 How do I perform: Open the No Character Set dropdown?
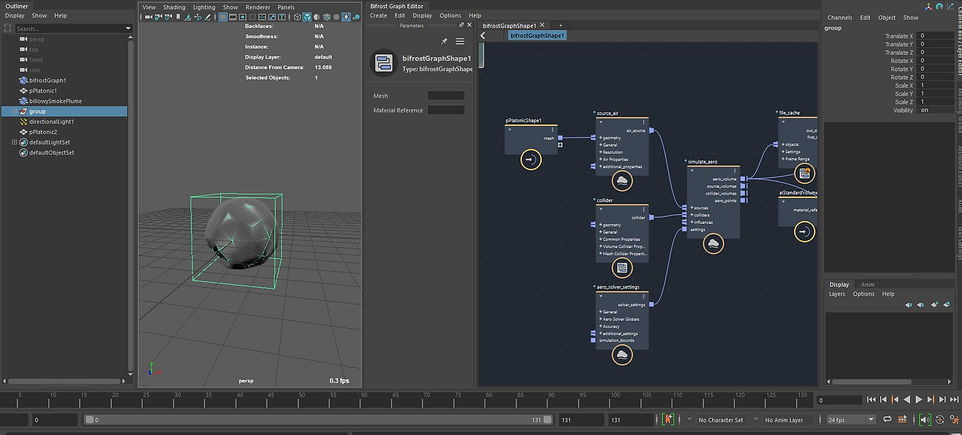point(722,420)
